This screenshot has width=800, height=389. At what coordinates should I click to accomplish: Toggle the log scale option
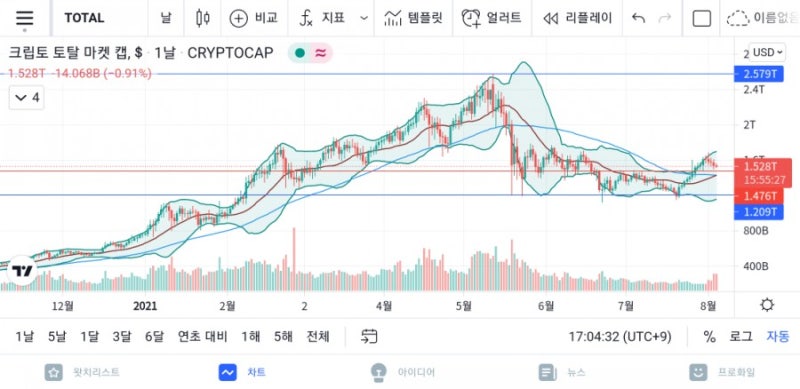[x=740, y=336]
